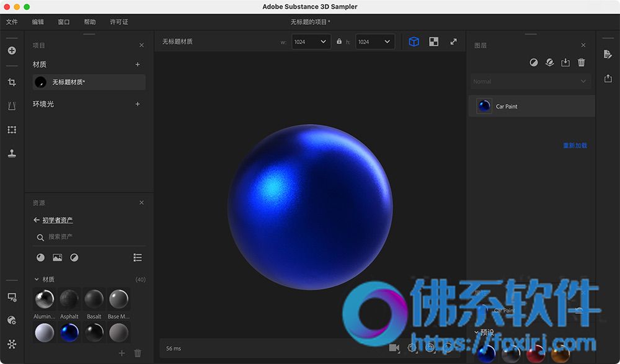Add asset with plus at assets panel bottom
This screenshot has width=620, height=364.
(122, 353)
